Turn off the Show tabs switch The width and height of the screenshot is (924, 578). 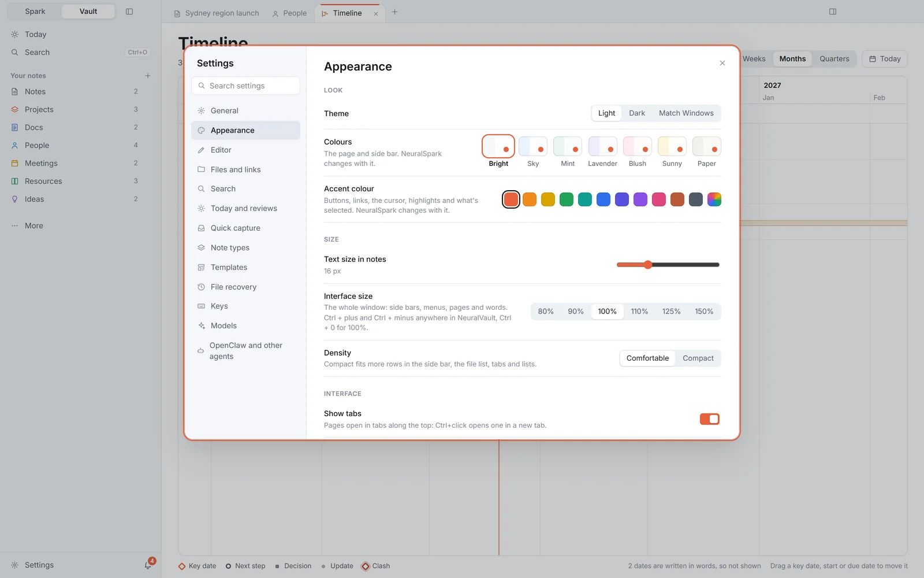710,419
